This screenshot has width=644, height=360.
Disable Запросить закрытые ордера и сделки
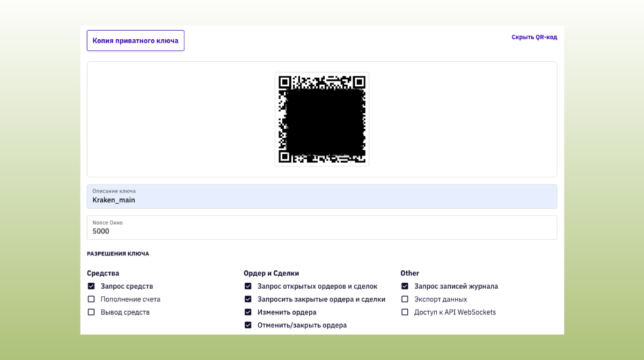[x=248, y=299]
